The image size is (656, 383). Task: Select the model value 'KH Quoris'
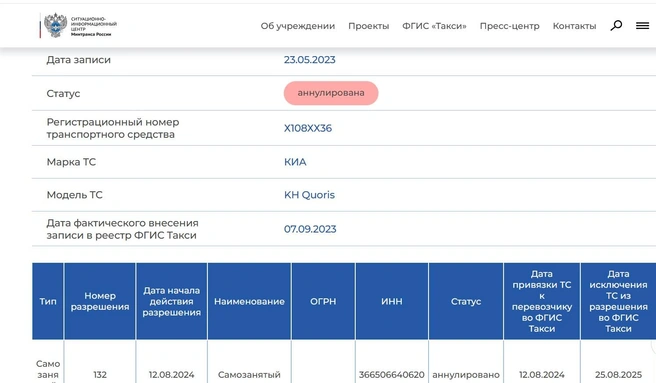pyautogui.click(x=309, y=195)
